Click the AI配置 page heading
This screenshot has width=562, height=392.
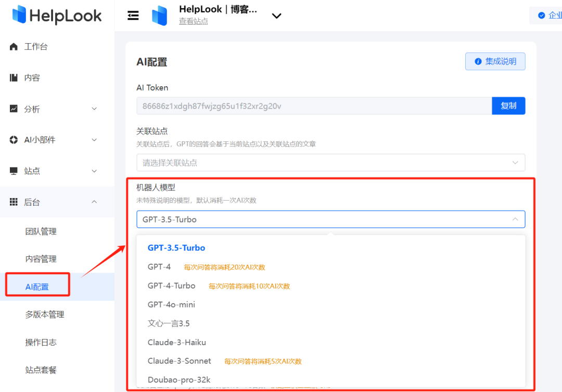click(x=152, y=62)
